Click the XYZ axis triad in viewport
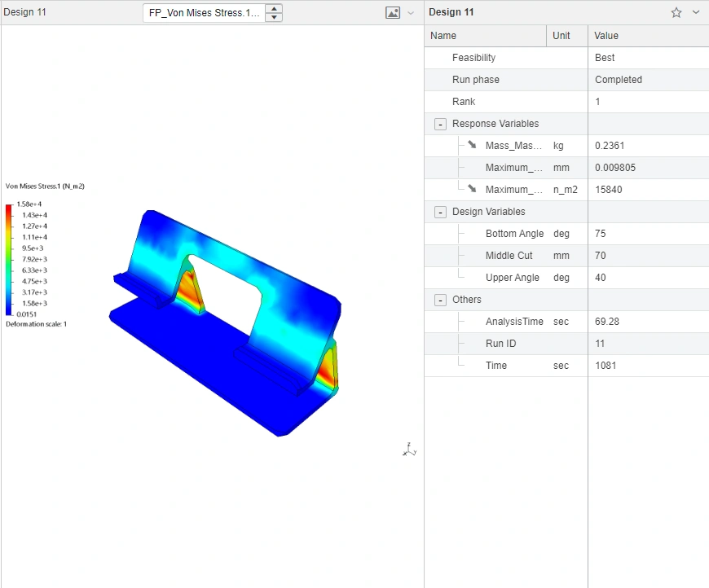 coord(409,450)
